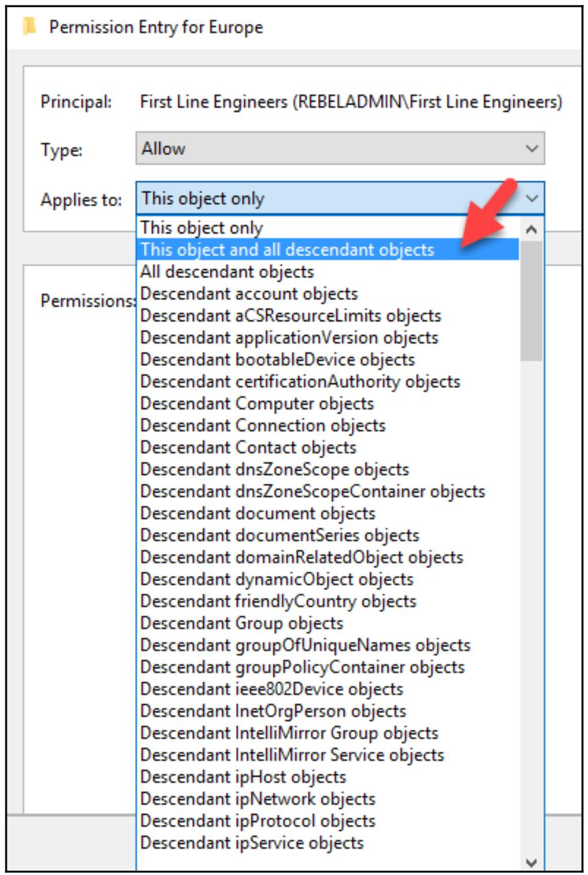Select 'All descendant objects' option
The height and width of the screenshot is (875, 588).
click(227, 272)
